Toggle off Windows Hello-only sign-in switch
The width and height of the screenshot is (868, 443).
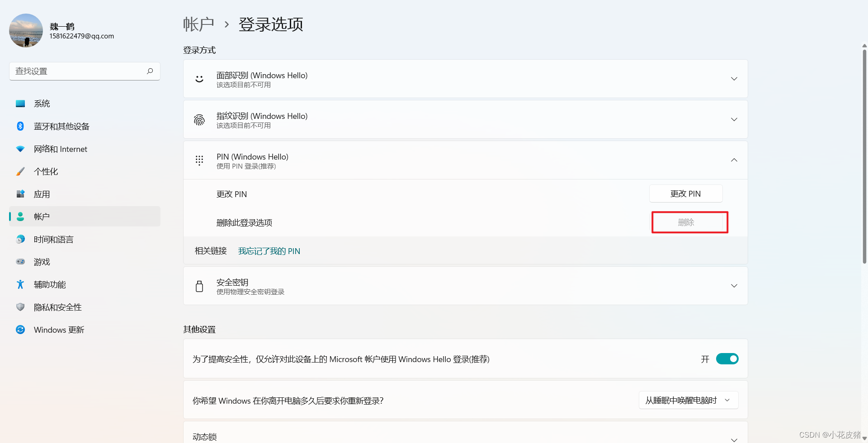727,359
